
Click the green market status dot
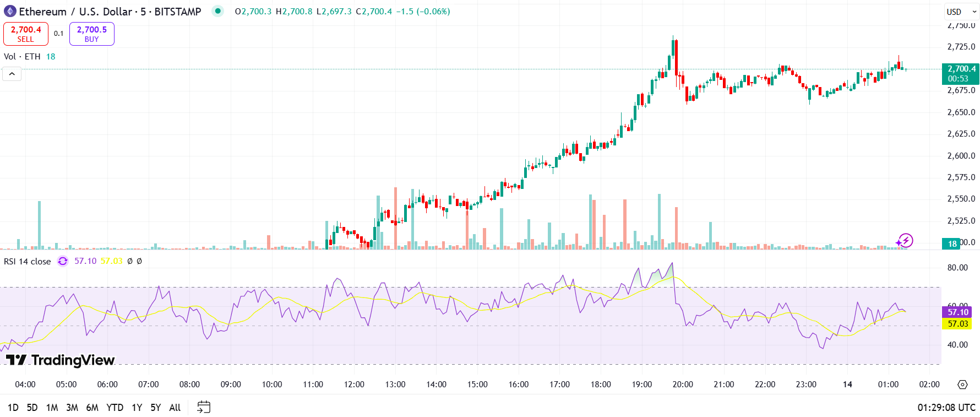click(218, 11)
